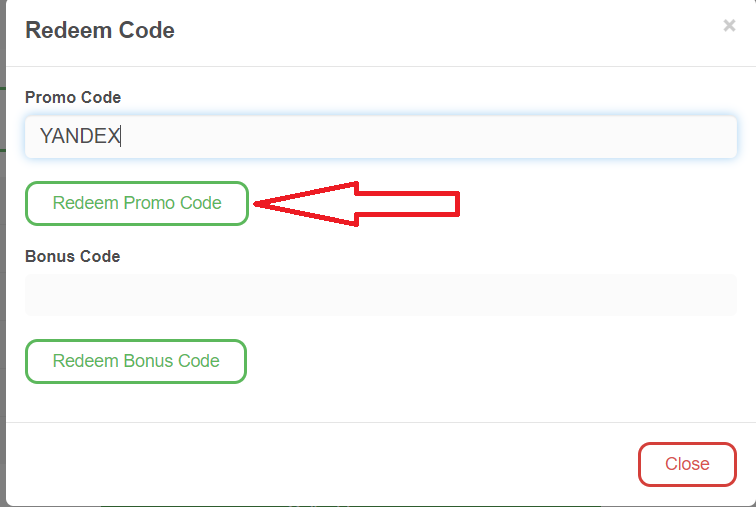The height and width of the screenshot is (507, 756).
Task: Click the empty right end of the Promo Code field
Action: [650, 137]
